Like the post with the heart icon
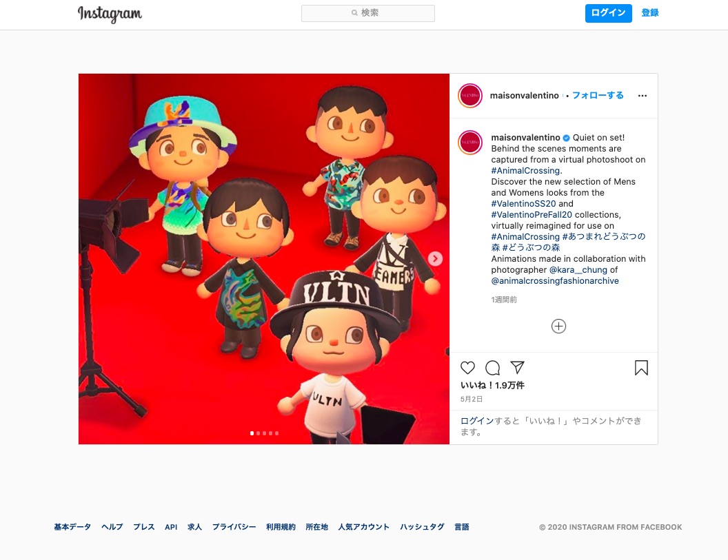 coord(467,368)
